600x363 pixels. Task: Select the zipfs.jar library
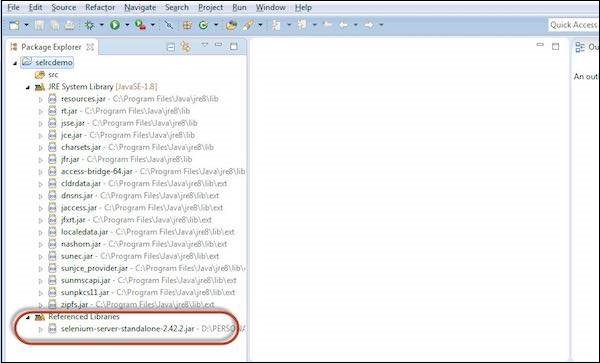tap(74, 305)
